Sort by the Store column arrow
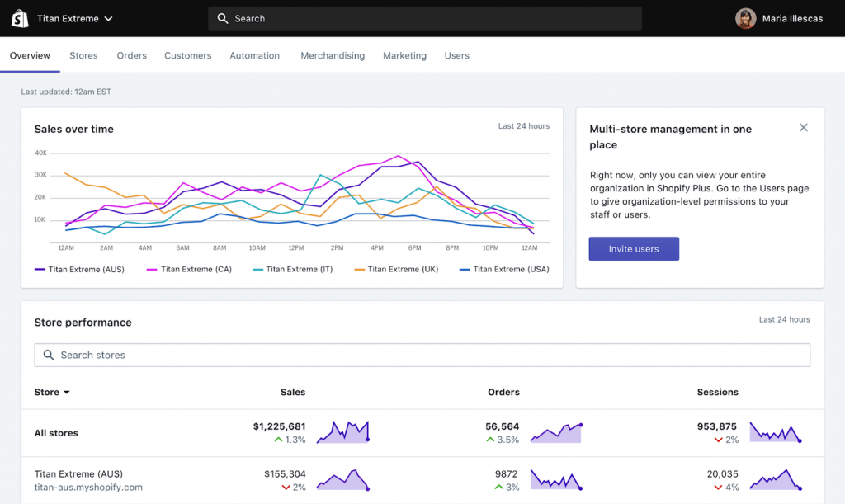The image size is (845, 504). (x=67, y=393)
